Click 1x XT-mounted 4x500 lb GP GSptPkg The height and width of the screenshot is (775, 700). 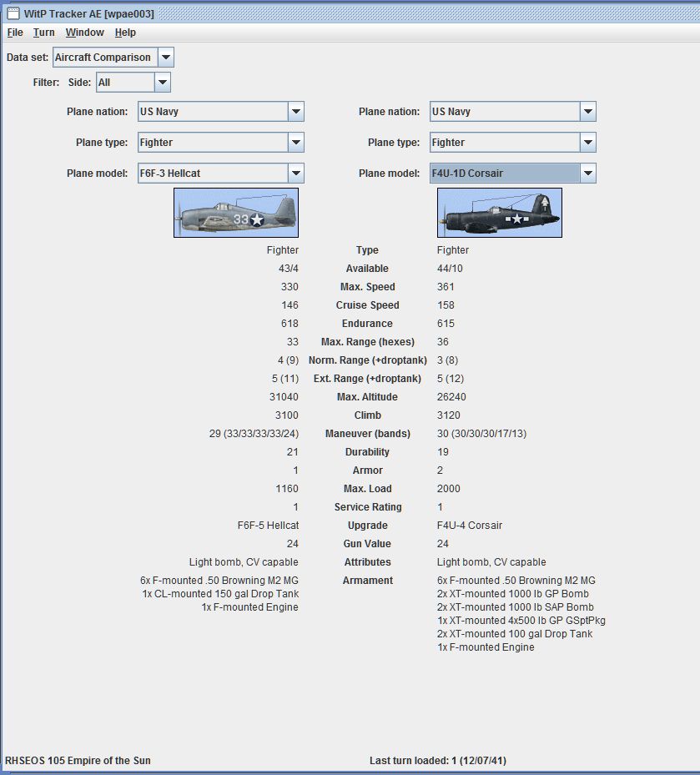[521, 621]
